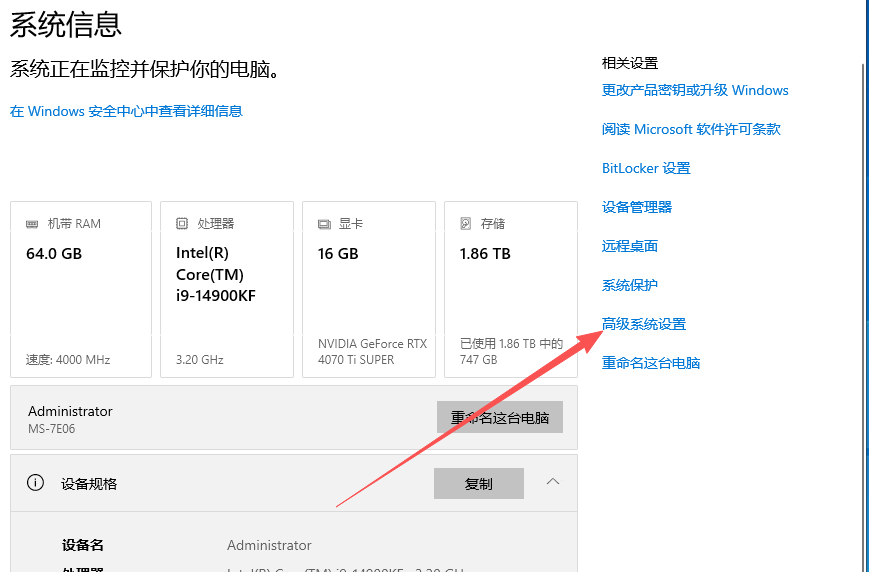Click the 系统信息 page heading
The image size is (869, 572).
click(65, 24)
